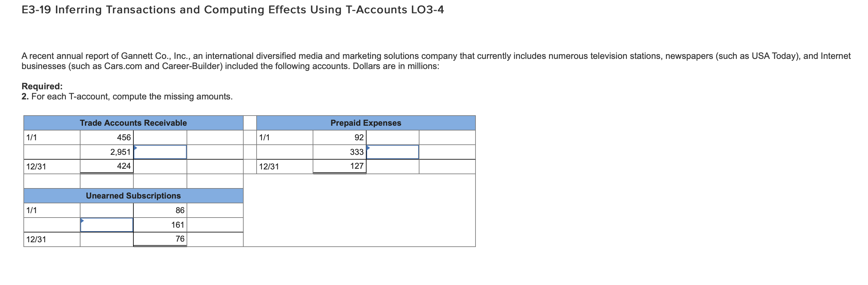Click the Prepaid Expenses header
The height and width of the screenshot is (285, 868).
(366, 123)
